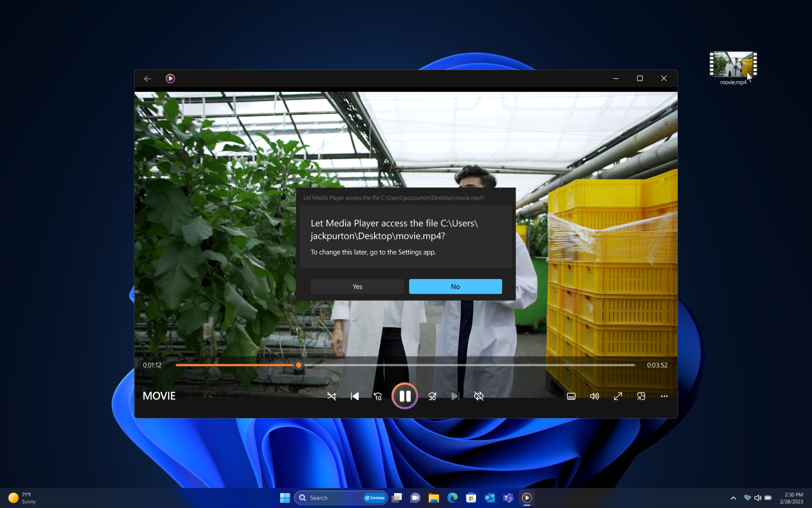Skip back 10 seconds
This screenshot has width=812, height=508.
(x=378, y=396)
